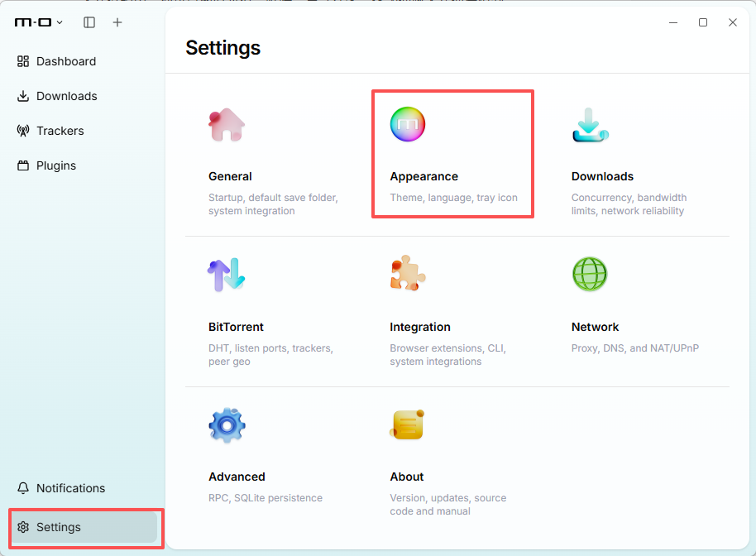
Task: Click the BitTorrent up-down arrows icon
Action: coord(226,275)
